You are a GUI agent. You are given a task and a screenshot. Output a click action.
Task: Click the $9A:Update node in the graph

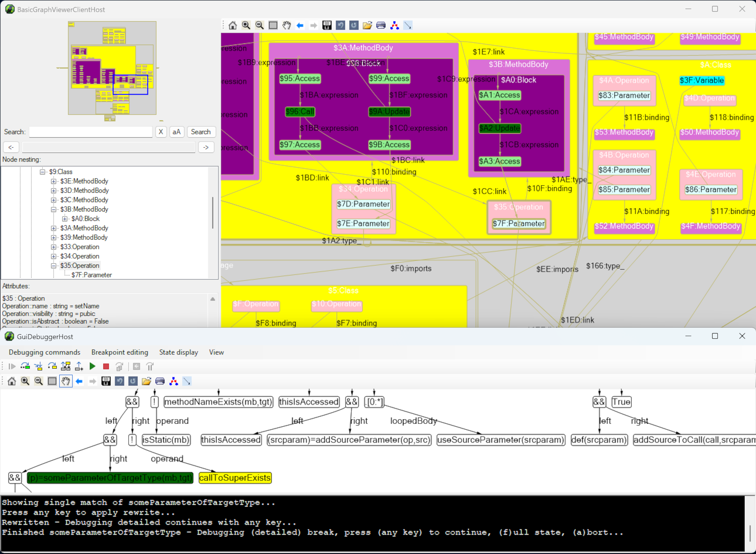click(390, 111)
